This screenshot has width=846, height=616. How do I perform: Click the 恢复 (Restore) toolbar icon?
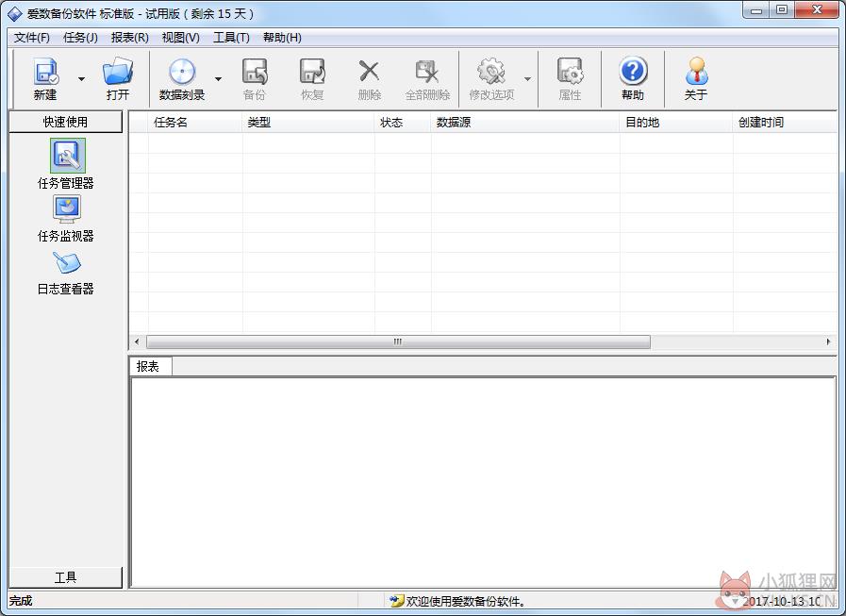click(x=312, y=72)
